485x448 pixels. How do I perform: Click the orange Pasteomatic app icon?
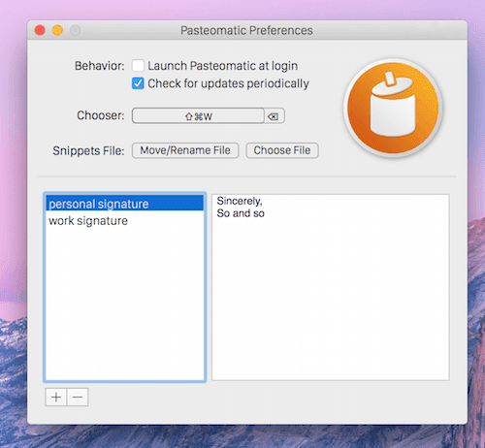pos(393,108)
